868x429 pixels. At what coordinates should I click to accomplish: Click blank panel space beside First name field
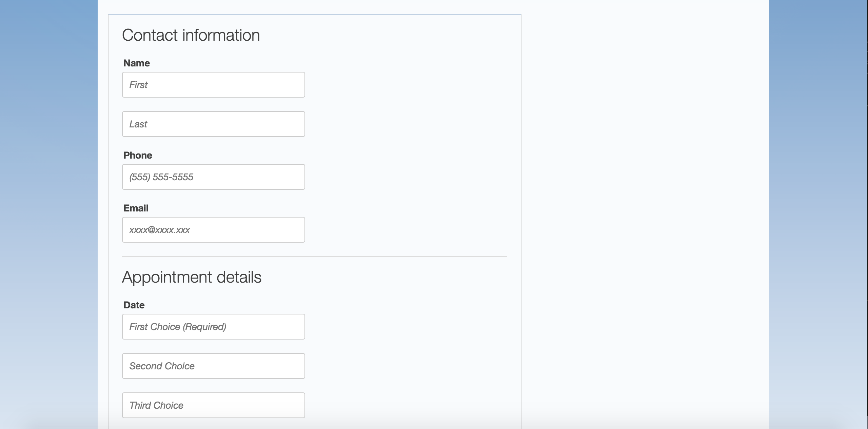pos(407,85)
